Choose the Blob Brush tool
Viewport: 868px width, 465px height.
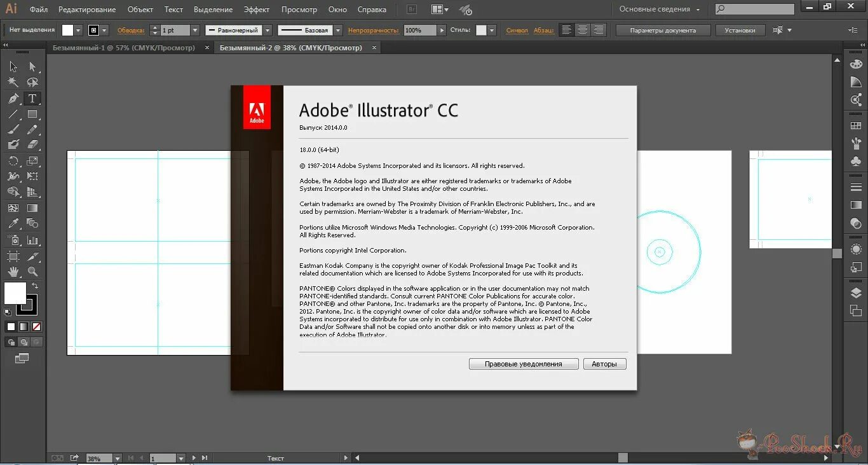point(13,145)
